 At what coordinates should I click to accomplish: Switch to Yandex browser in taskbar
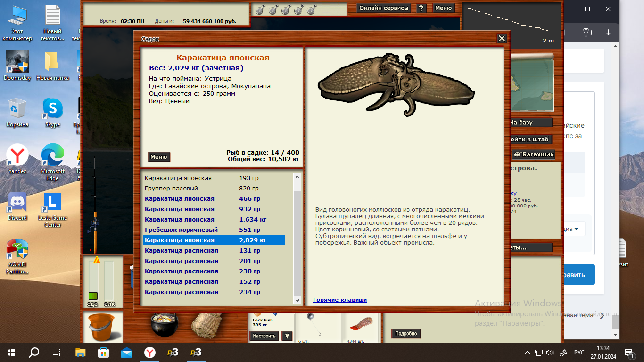[x=149, y=352]
